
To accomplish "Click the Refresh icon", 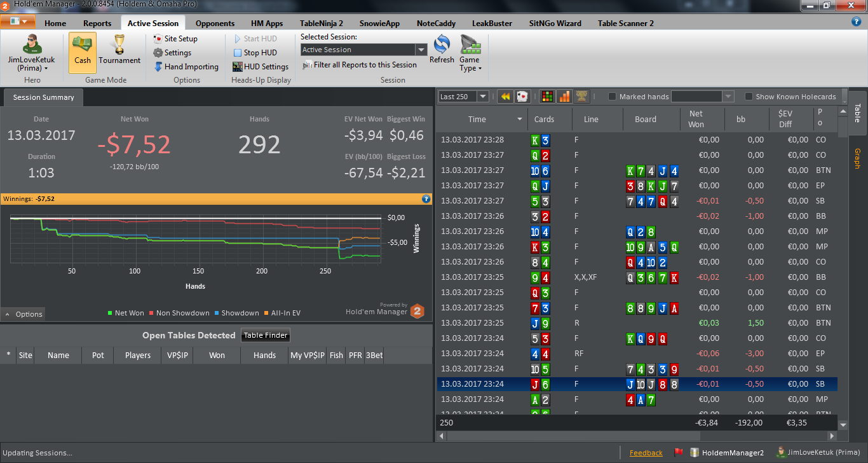I will click(442, 50).
